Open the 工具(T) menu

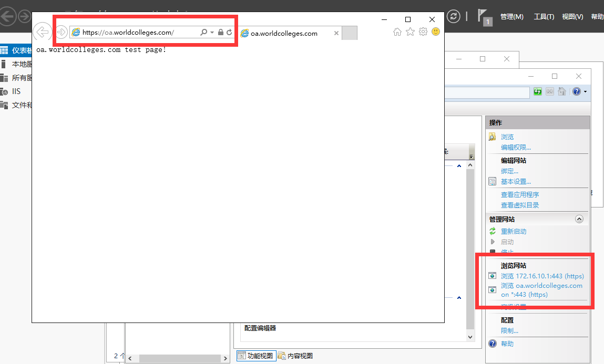point(544,17)
